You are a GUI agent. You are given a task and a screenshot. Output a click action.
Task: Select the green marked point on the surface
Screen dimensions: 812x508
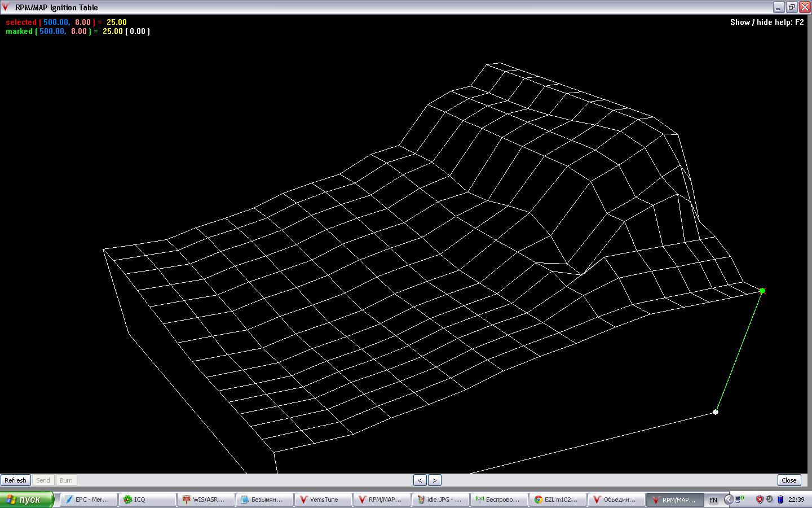pos(762,291)
